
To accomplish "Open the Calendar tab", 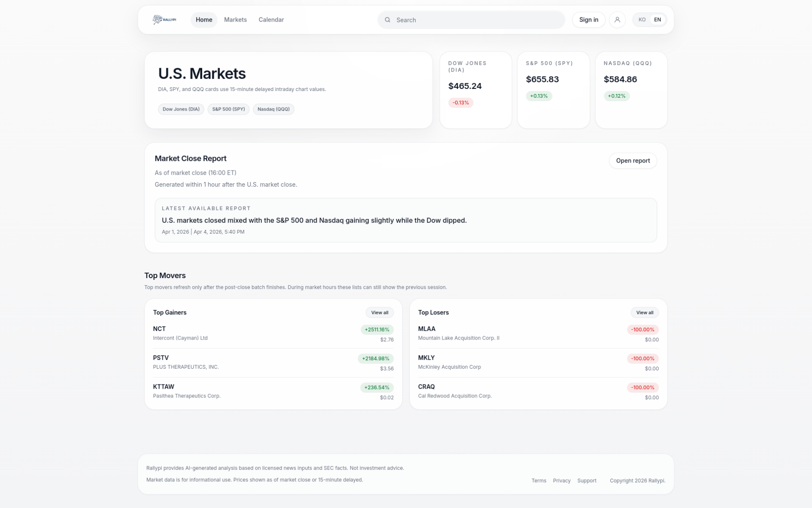I will pos(271,19).
